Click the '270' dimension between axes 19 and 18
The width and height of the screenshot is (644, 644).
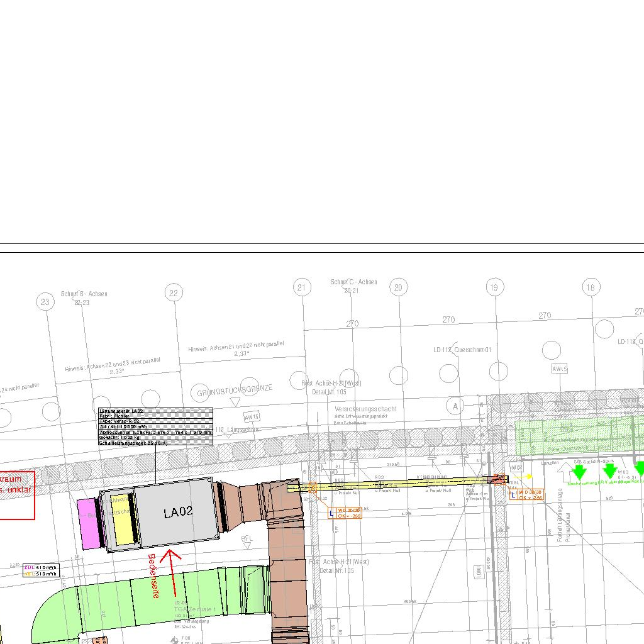(x=545, y=316)
